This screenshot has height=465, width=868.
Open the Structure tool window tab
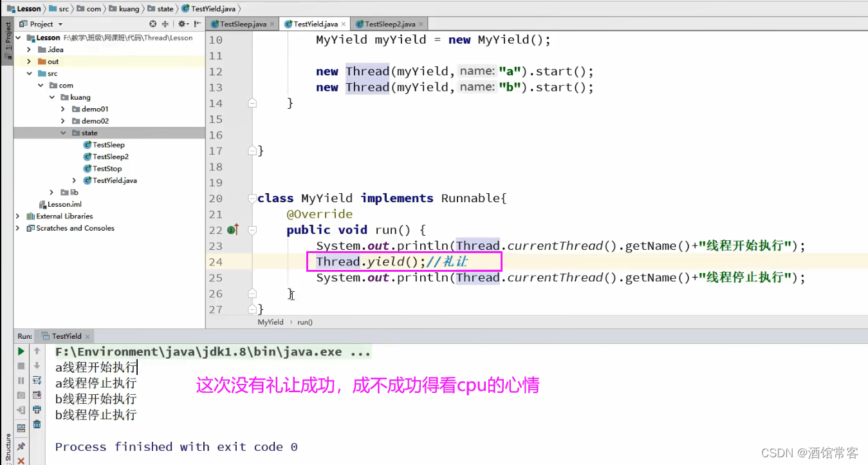tap(8, 447)
